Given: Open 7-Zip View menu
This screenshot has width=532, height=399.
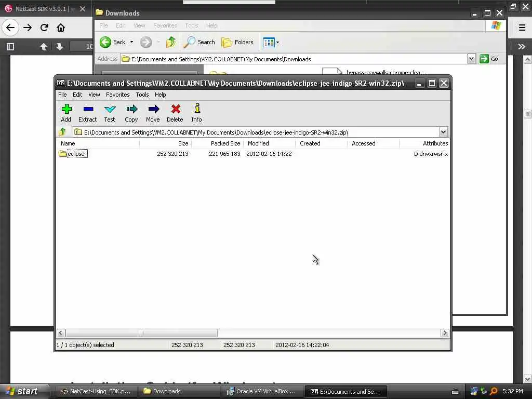Looking at the screenshot, I should [94, 95].
